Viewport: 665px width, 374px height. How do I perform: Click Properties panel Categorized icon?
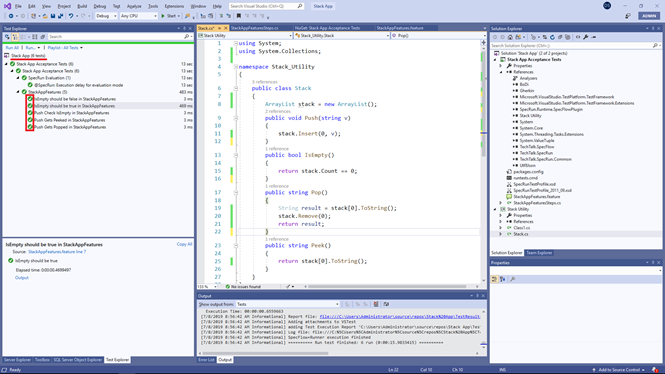[x=495, y=279]
